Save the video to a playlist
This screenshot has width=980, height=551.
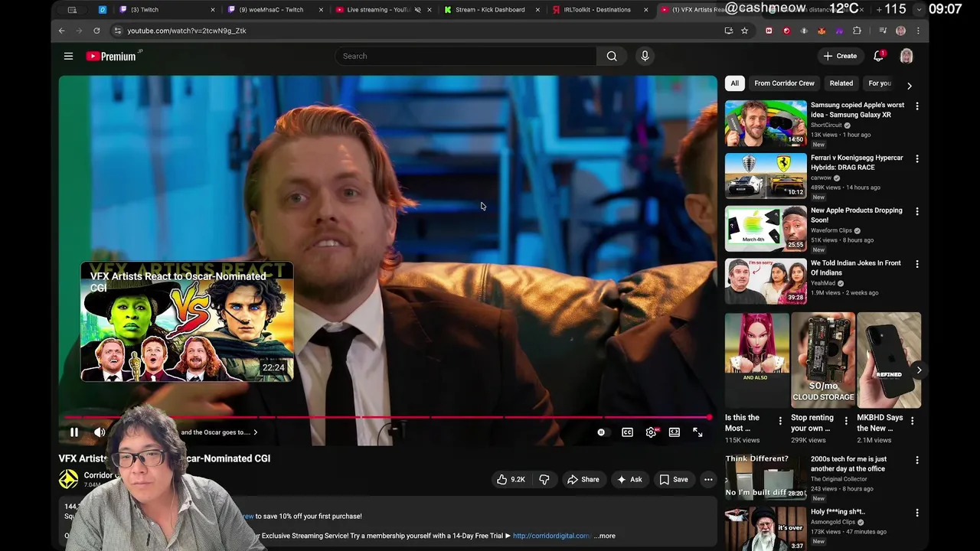pos(674,479)
